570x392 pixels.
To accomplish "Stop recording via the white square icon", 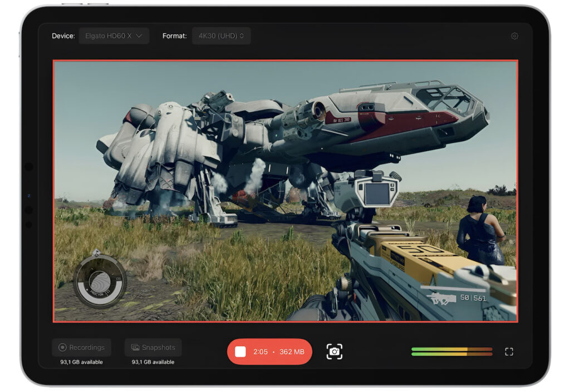I will click(x=242, y=351).
